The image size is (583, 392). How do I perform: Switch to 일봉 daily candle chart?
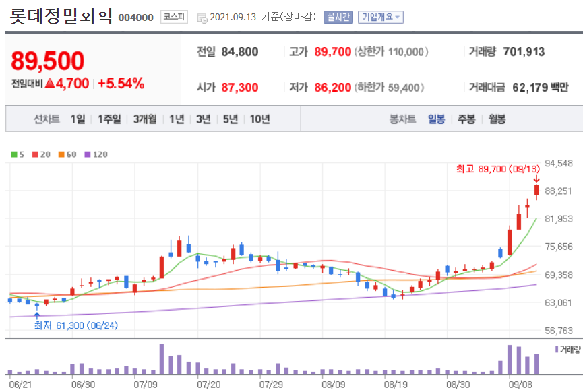point(436,119)
